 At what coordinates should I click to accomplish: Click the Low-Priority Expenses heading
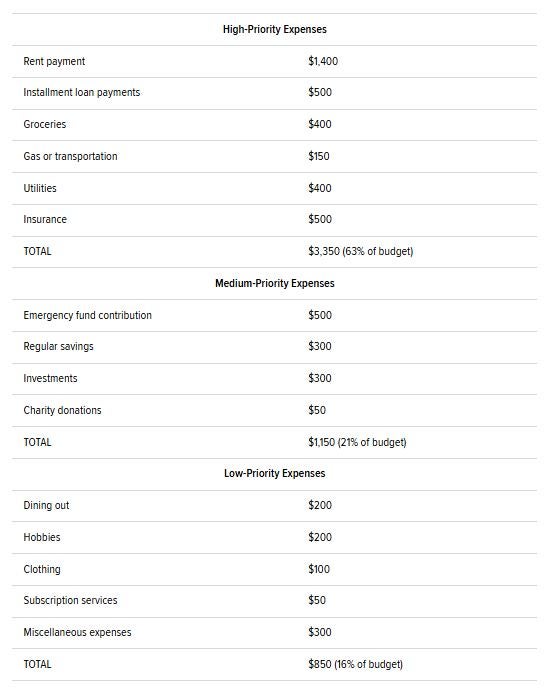[x=274, y=473]
